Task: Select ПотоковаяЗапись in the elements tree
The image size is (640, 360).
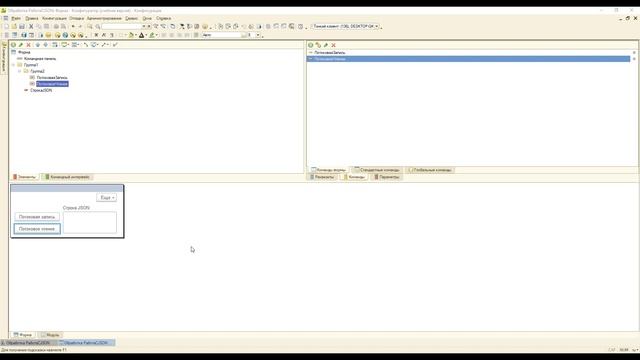Action: click(52, 78)
